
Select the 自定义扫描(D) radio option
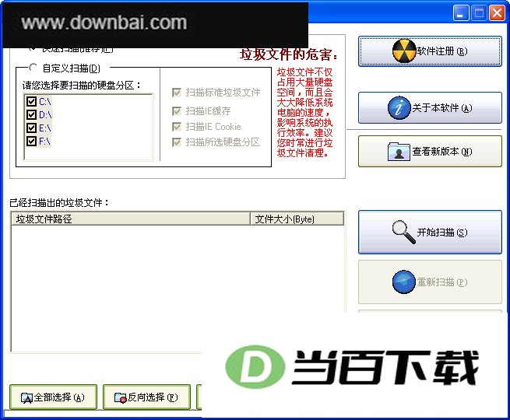click(x=33, y=68)
